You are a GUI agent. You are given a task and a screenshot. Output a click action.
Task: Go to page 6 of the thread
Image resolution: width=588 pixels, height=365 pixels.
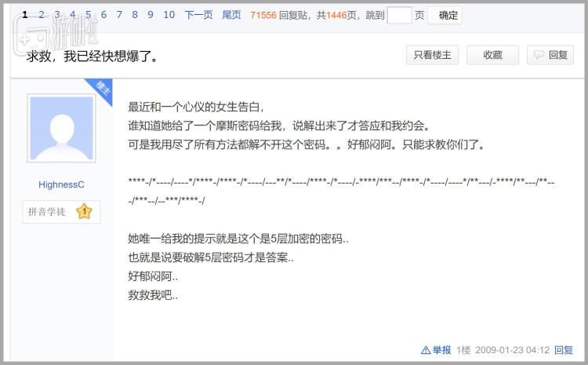point(103,15)
